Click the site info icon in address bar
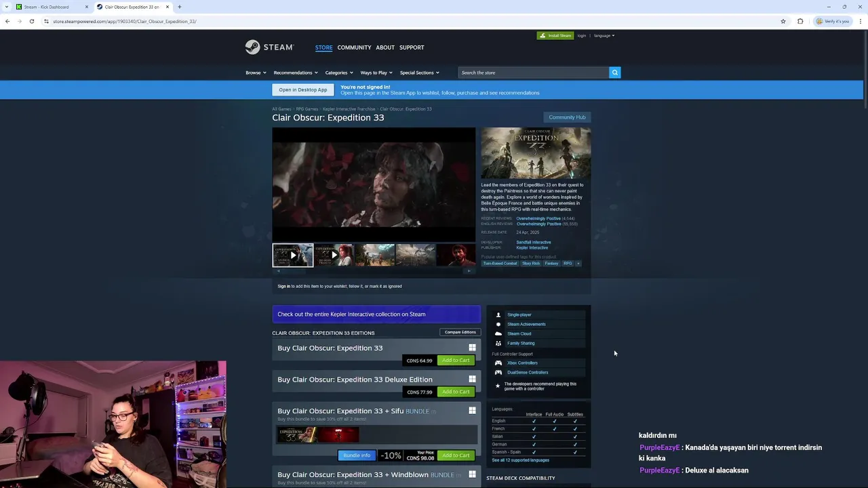 tap(46, 21)
